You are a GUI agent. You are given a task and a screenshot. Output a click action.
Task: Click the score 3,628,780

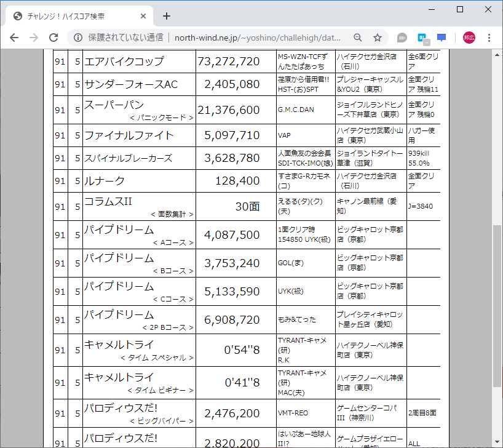pos(232,158)
